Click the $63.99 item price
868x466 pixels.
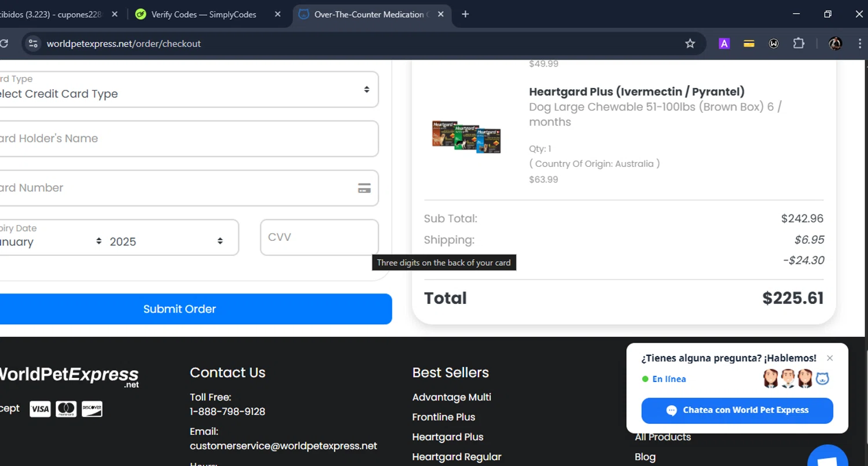pyautogui.click(x=543, y=179)
